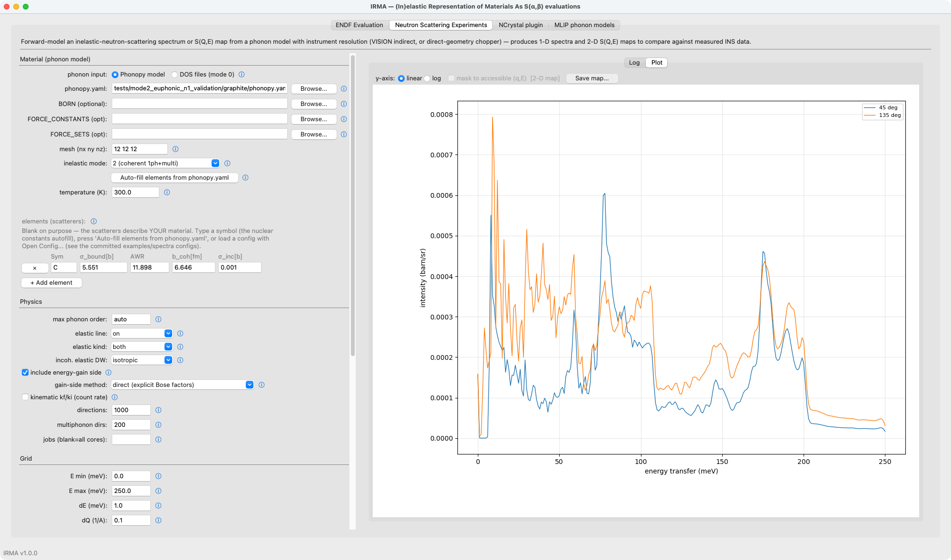Viewport: 951px width, 560px height.
Task: Open info icon for E max
Action: 158,491
